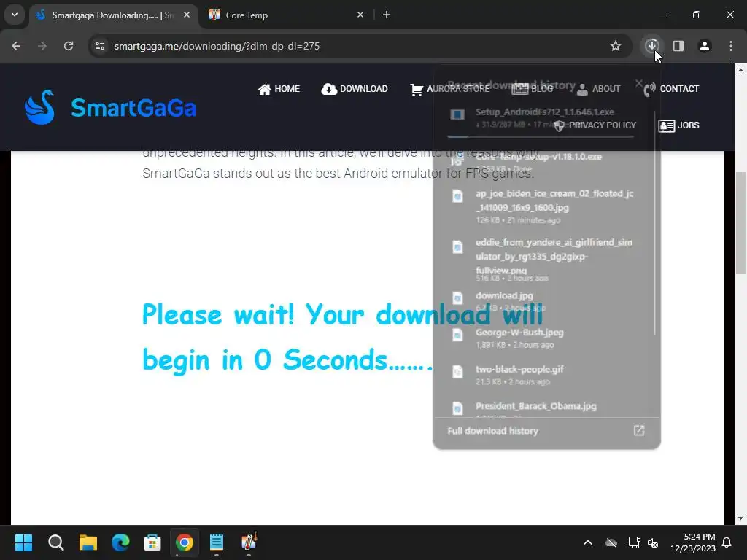
Task: Open CONTACT page in site navigation
Action: pyautogui.click(x=671, y=88)
